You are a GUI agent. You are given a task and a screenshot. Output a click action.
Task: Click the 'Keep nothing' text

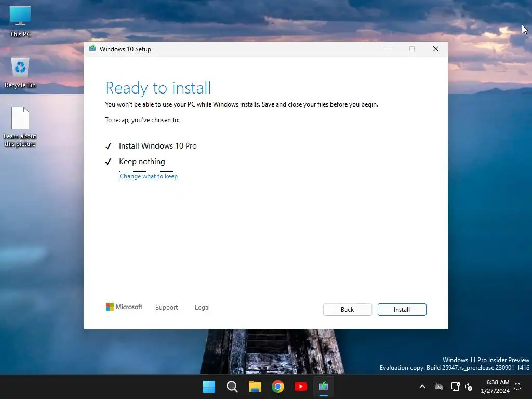pos(142,162)
